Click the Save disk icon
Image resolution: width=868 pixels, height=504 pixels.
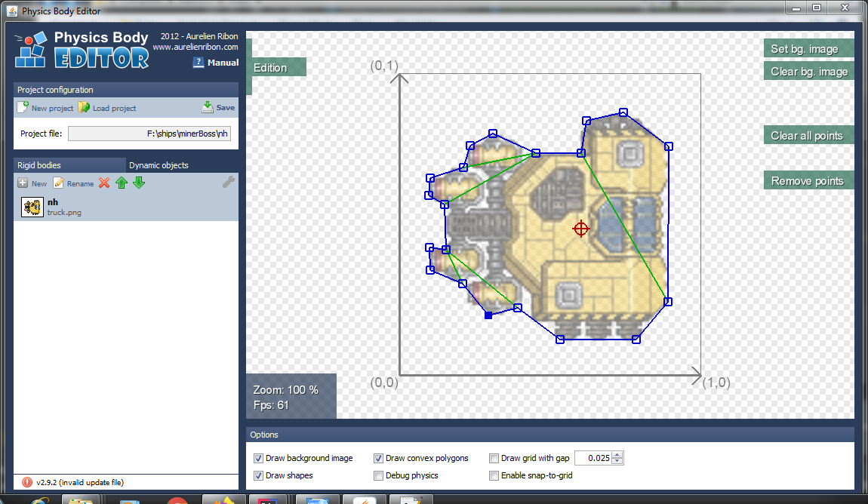click(208, 107)
